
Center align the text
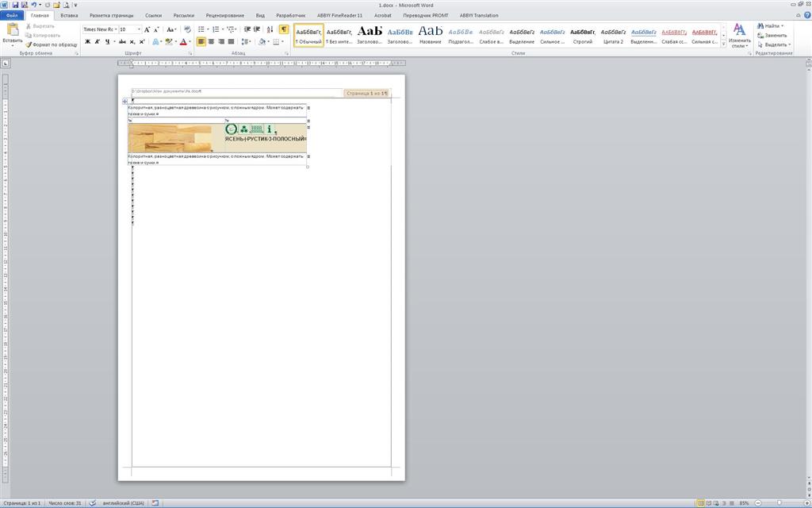tap(211, 41)
